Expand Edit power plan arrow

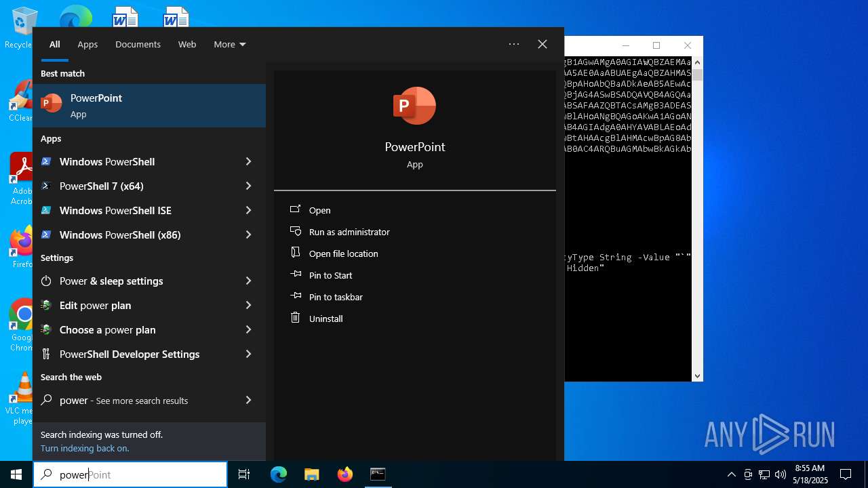click(x=248, y=305)
